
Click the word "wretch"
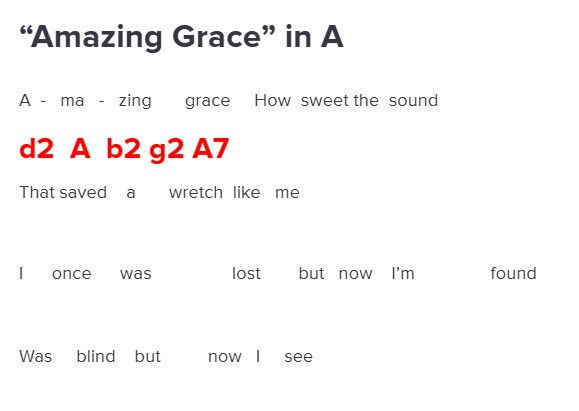tap(196, 192)
